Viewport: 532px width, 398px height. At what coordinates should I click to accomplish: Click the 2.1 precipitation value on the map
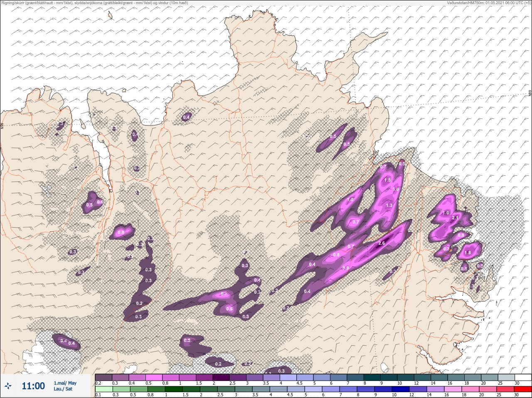[x=455, y=218]
